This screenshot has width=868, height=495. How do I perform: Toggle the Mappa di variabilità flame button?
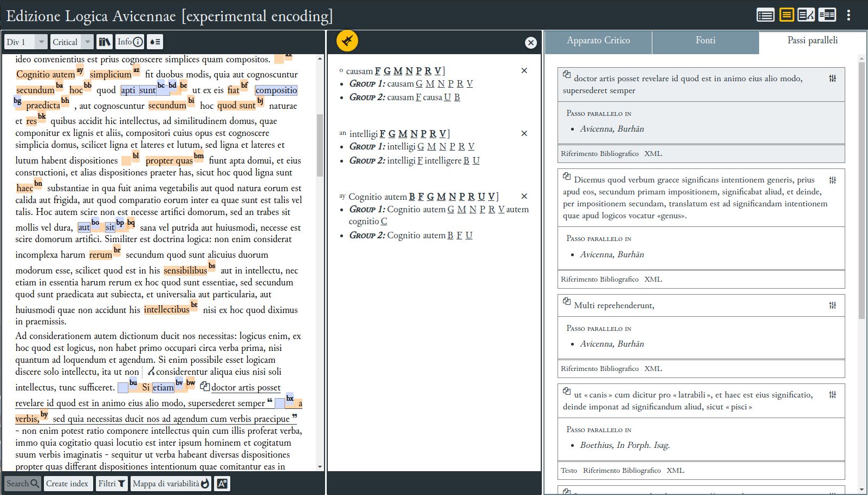point(170,483)
